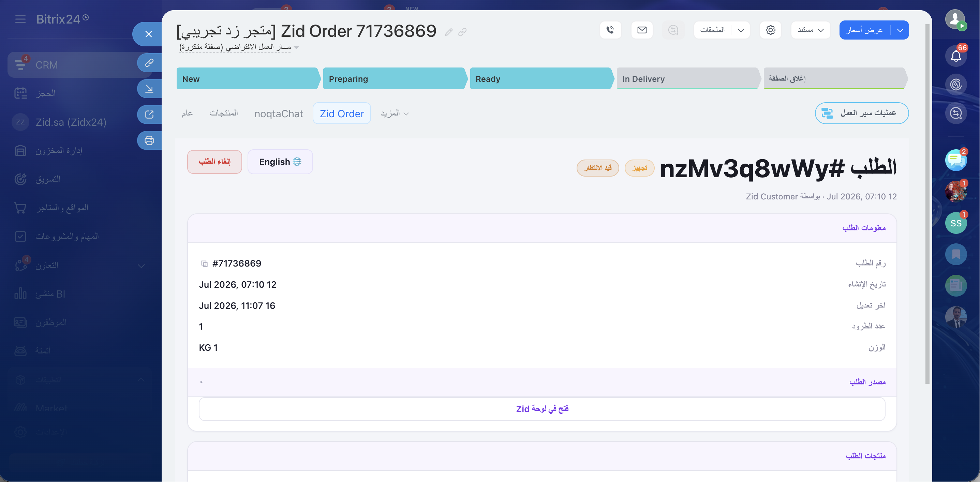Image resolution: width=980 pixels, height=482 pixels.
Task: Click the collapse arrow side panel button
Action: [x=149, y=89]
